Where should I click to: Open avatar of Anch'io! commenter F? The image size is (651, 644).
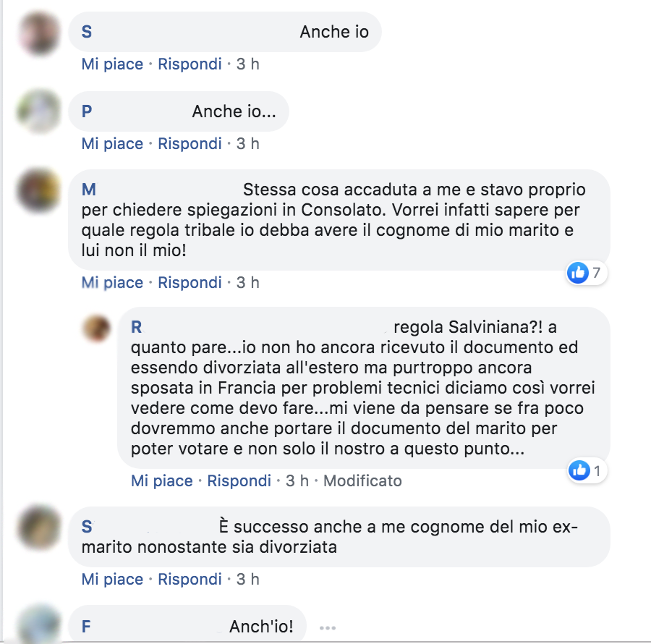coord(40,625)
